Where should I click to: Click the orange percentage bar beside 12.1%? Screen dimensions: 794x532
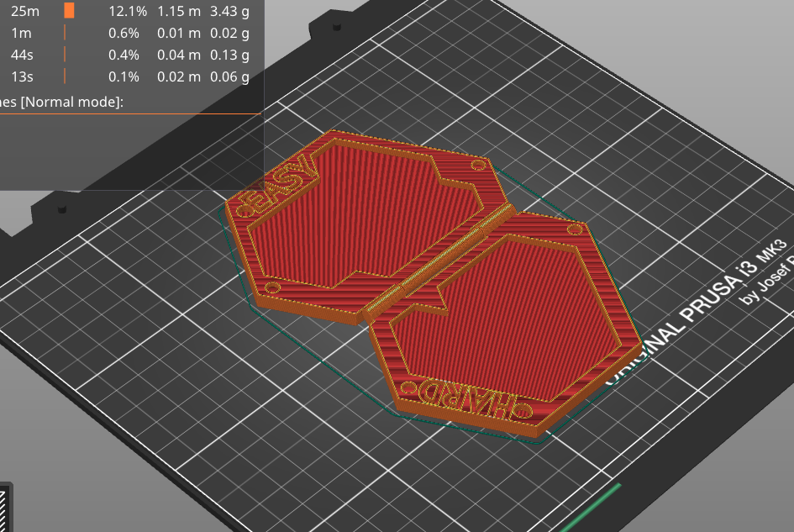click(x=70, y=11)
